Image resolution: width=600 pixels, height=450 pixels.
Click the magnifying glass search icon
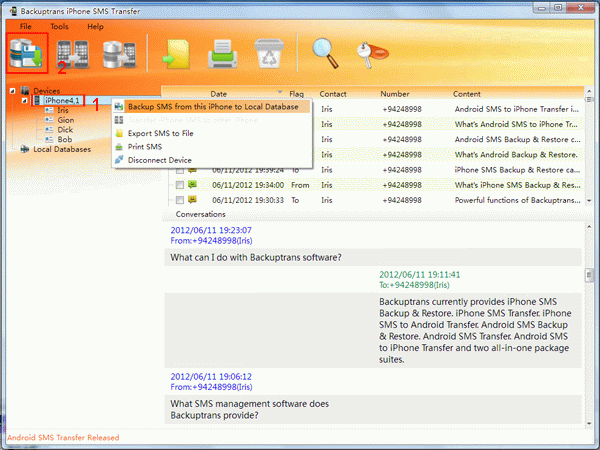325,54
